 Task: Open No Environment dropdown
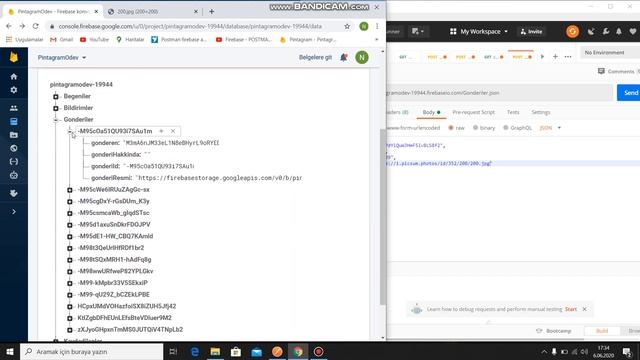pos(610,53)
